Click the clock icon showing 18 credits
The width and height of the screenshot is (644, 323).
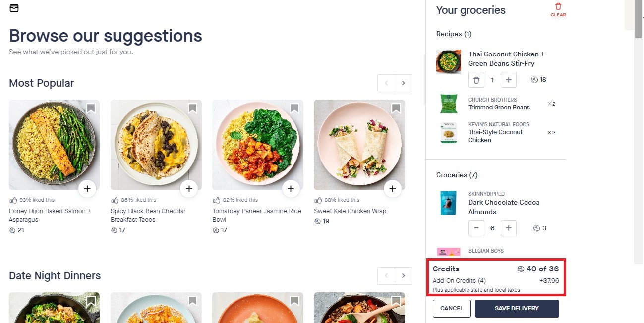point(534,80)
